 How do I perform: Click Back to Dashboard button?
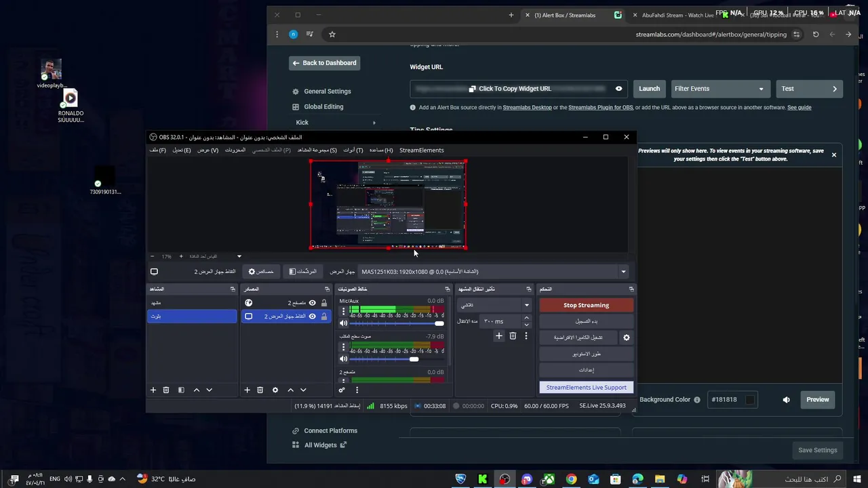(325, 63)
